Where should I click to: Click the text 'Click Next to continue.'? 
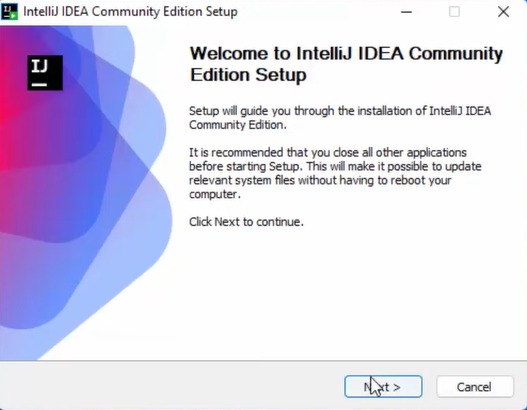pos(246,222)
